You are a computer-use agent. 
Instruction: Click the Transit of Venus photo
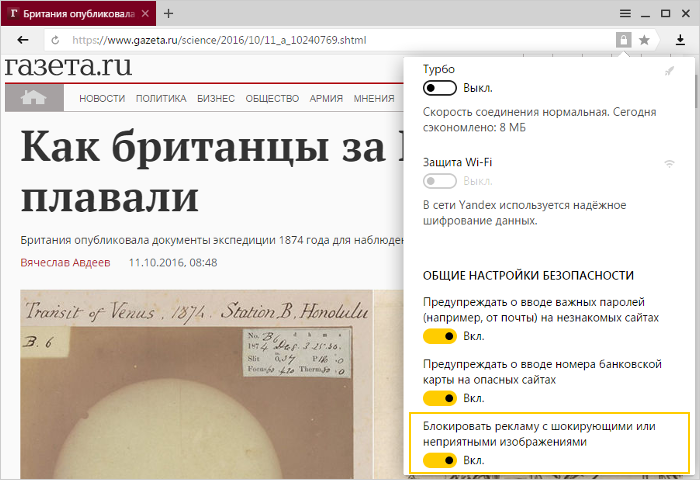coord(196,384)
